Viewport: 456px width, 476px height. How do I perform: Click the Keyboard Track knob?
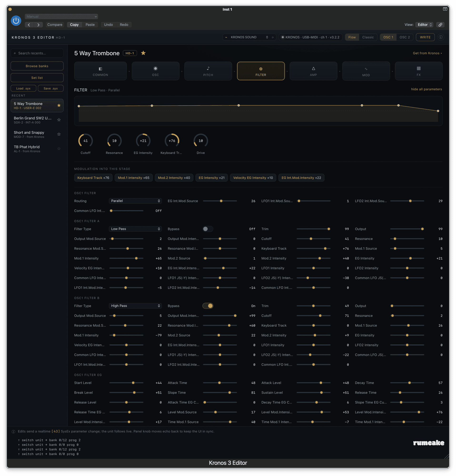pos(172,141)
